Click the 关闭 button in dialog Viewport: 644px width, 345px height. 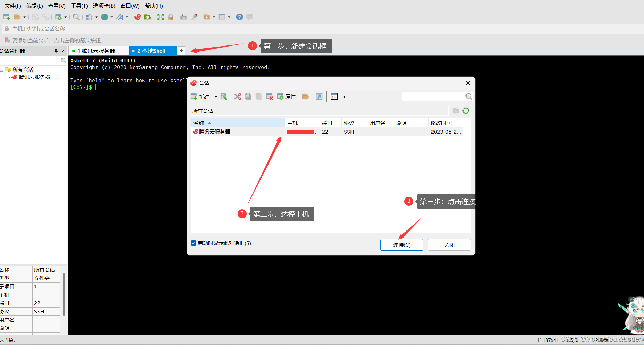pos(449,245)
